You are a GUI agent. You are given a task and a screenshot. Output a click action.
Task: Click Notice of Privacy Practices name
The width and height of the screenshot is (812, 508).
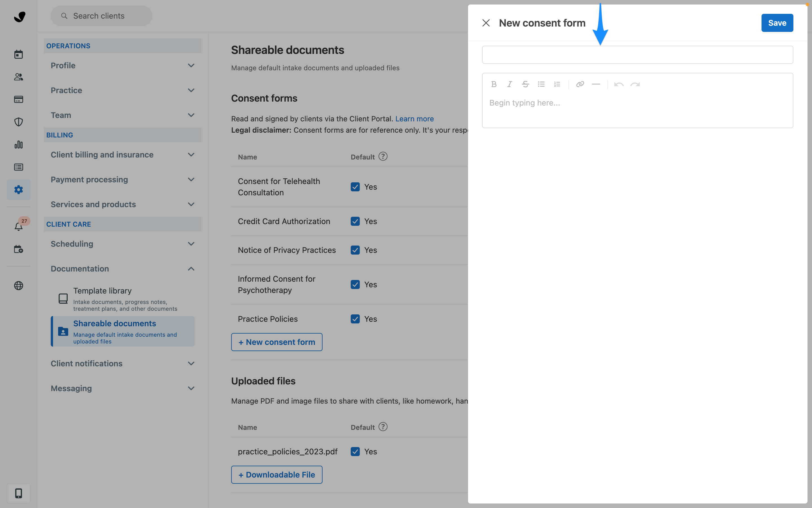coord(286,250)
